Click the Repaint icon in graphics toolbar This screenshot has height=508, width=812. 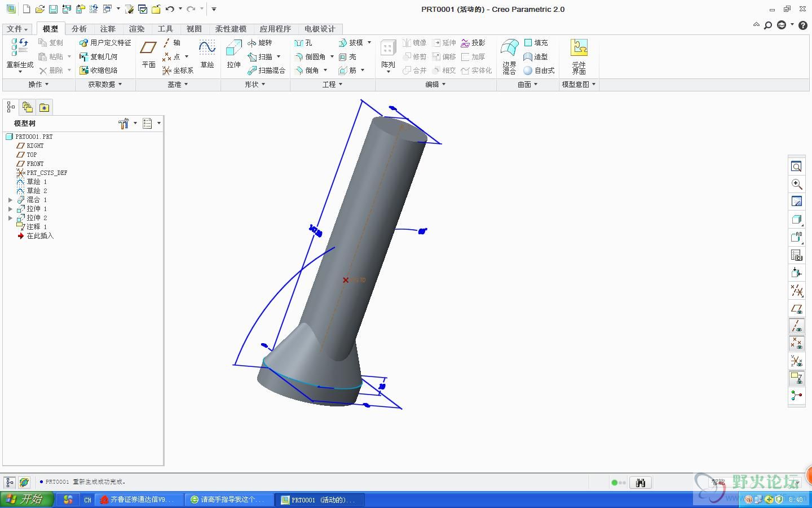pyautogui.click(x=796, y=202)
